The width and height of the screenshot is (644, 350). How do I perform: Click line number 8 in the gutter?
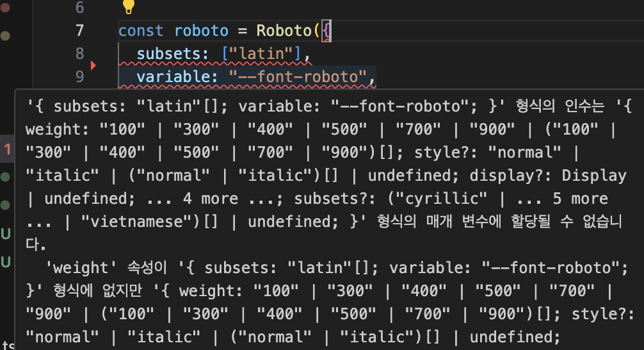click(79, 53)
